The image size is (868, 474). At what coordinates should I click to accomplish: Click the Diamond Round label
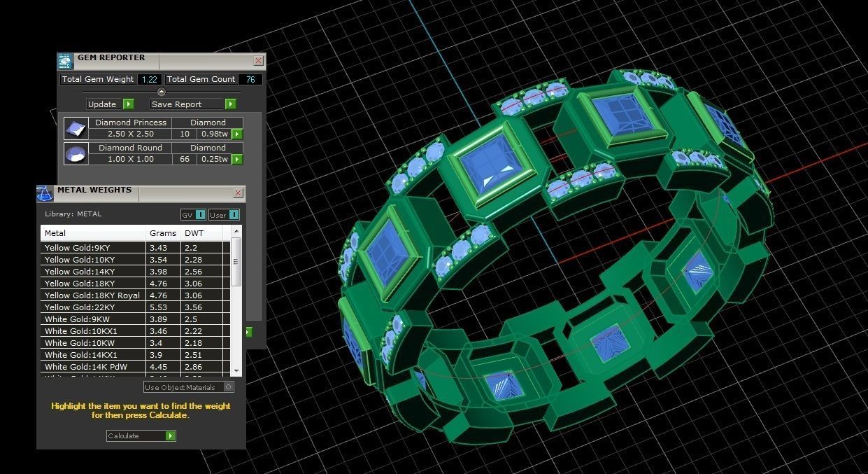coord(131,148)
